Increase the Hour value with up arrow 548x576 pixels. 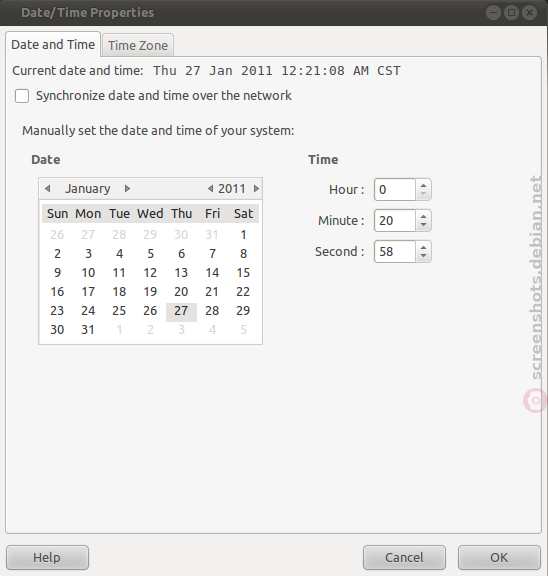(x=423, y=186)
